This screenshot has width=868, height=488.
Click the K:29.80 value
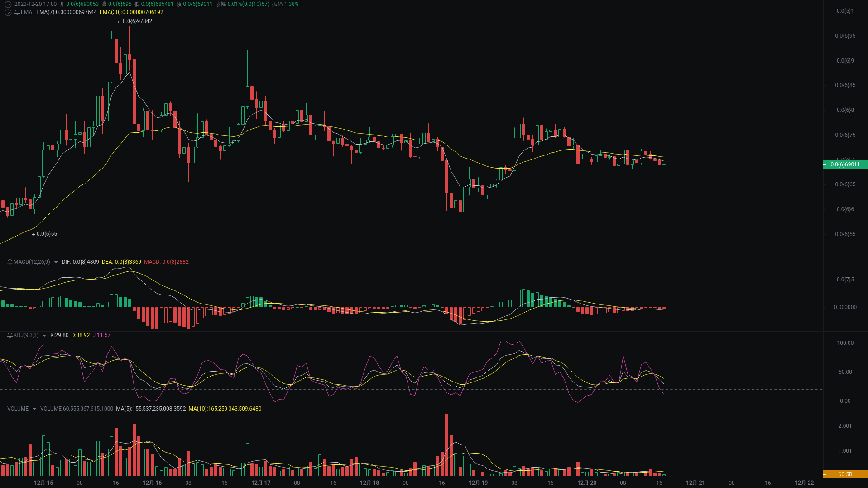pyautogui.click(x=59, y=335)
